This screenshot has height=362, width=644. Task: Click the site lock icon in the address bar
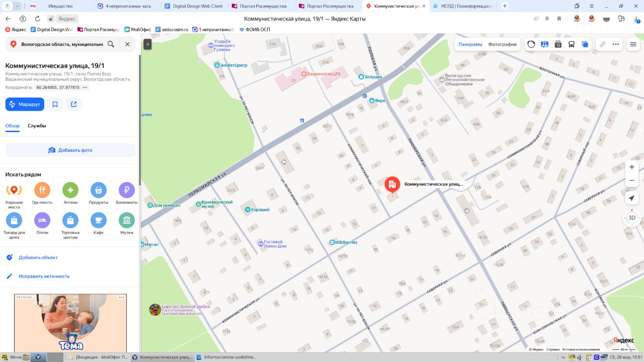pos(51,19)
